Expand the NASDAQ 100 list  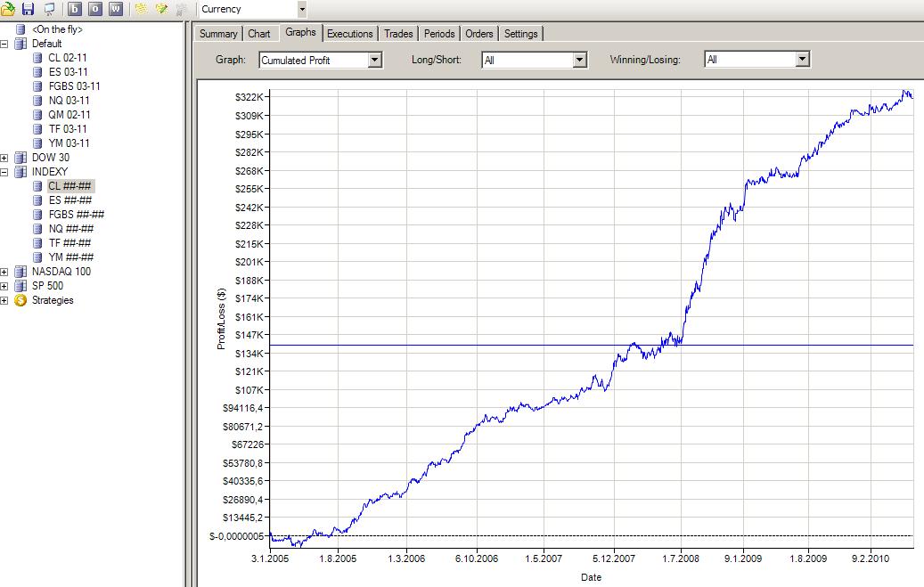[5, 272]
